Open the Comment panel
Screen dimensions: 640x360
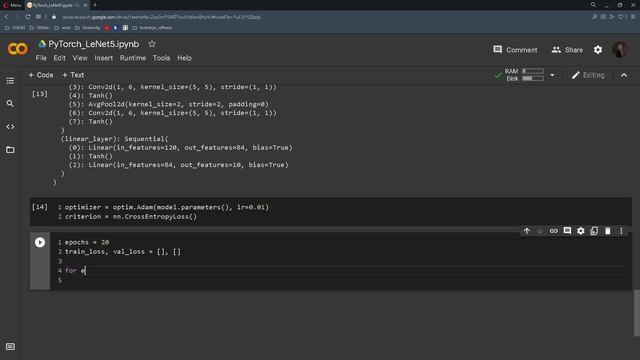(x=515, y=50)
